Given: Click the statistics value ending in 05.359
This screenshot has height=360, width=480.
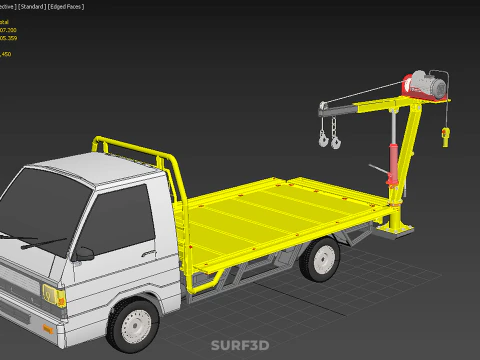Looking at the screenshot, I should tap(8, 38).
